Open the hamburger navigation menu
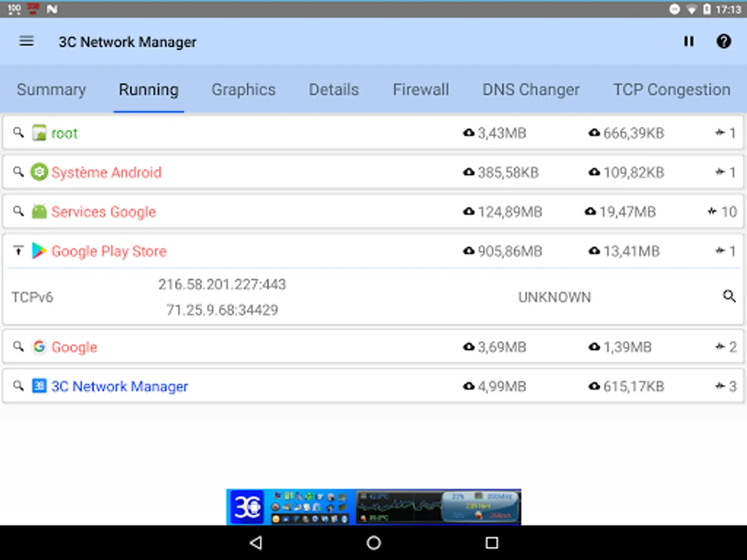Viewport: 747px width, 560px height. click(x=26, y=42)
